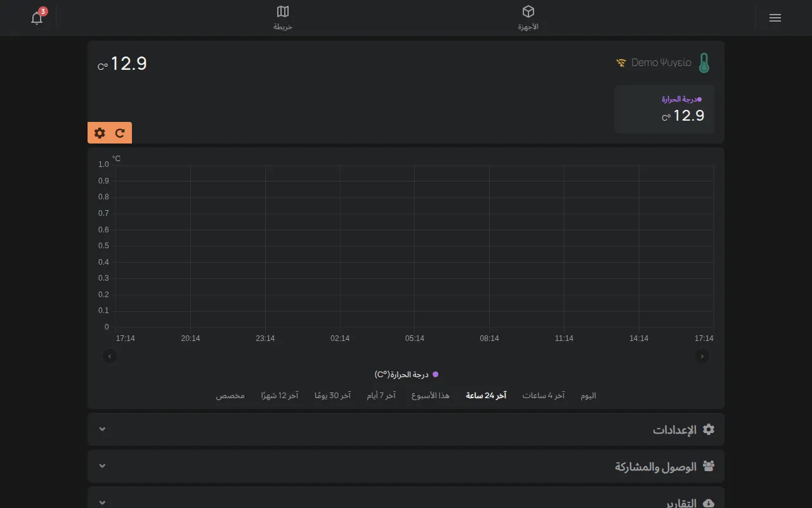Image resolution: width=812 pixels, height=508 pixels.
Task: Open the الأجهزة devices tab label
Action: pos(528,27)
